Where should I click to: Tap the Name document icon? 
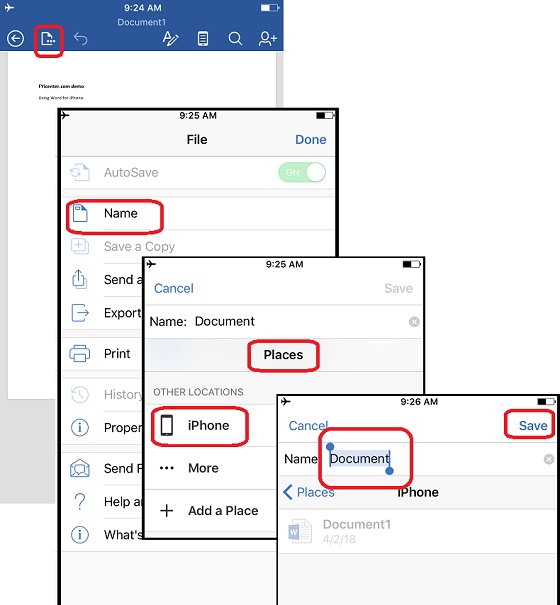click(x=80, y=213)
